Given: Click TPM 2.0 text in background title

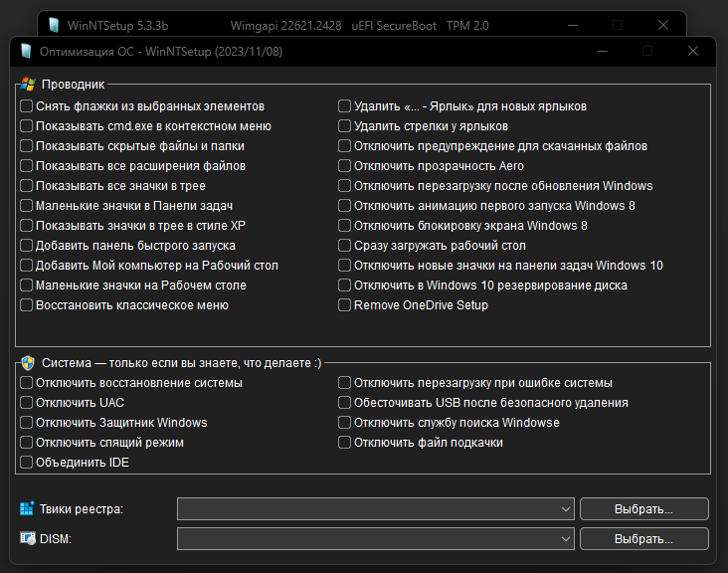Looking at the screenshot, I should point(467,26).
